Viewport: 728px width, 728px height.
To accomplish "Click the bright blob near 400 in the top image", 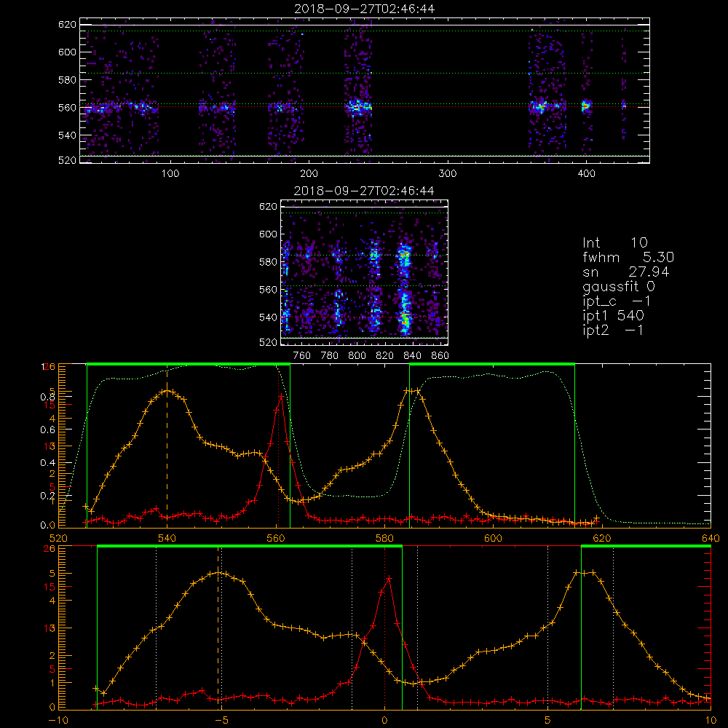I will (586, 106).
